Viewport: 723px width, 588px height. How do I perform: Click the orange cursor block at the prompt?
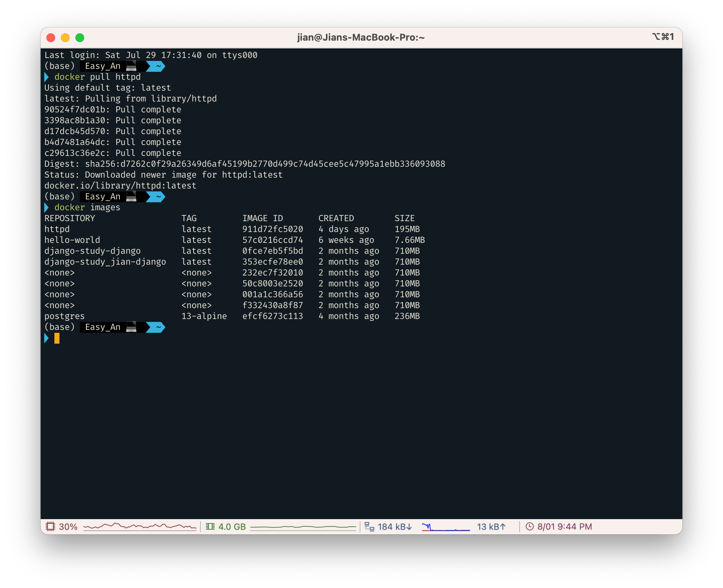pyautogui.click(x=57, y=338)
